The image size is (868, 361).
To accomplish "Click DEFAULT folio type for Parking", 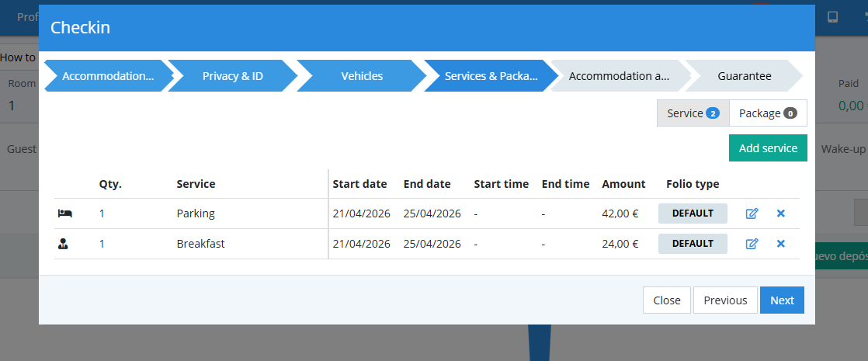I will click(693, 213).
